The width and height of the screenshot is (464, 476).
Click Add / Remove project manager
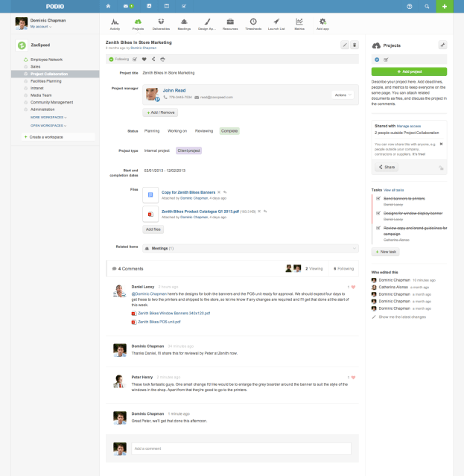click(160, 112)
